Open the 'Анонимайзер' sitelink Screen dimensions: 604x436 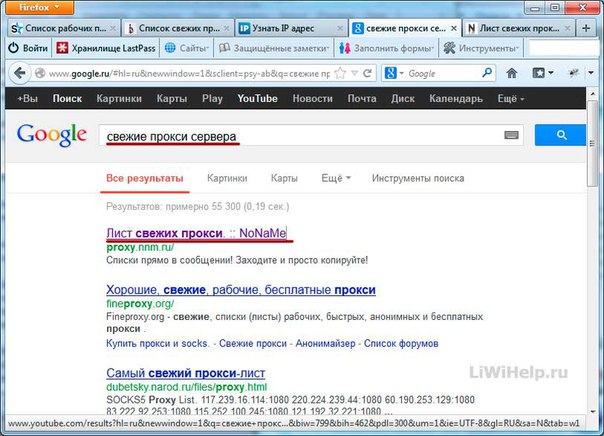pyautogui.click(x=325, y=343)
